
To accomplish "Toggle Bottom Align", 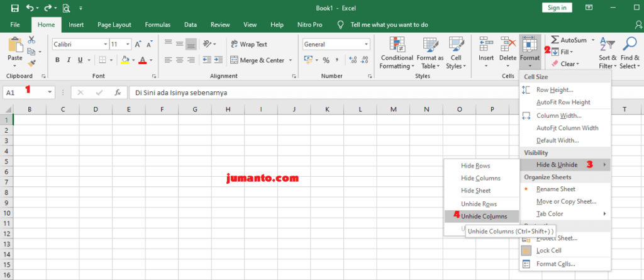I will point(191,43).
